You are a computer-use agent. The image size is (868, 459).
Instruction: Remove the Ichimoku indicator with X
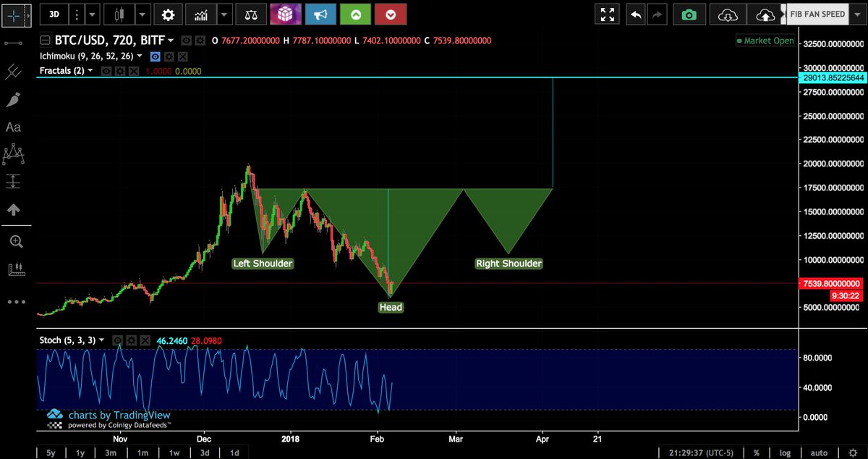(x=182, y=56)
